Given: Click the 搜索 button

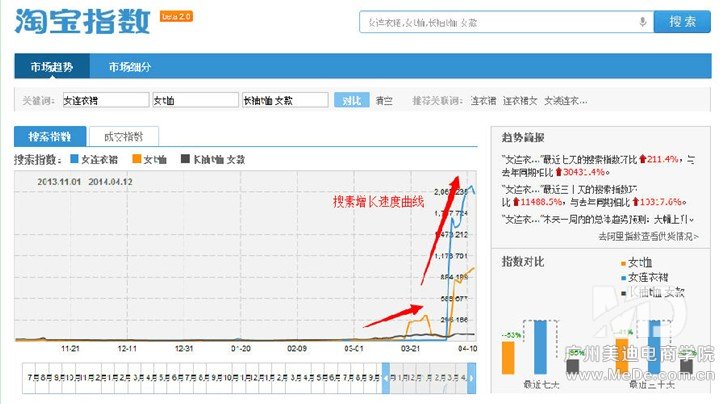Looking at the screenshot, I should click(682, 22).
